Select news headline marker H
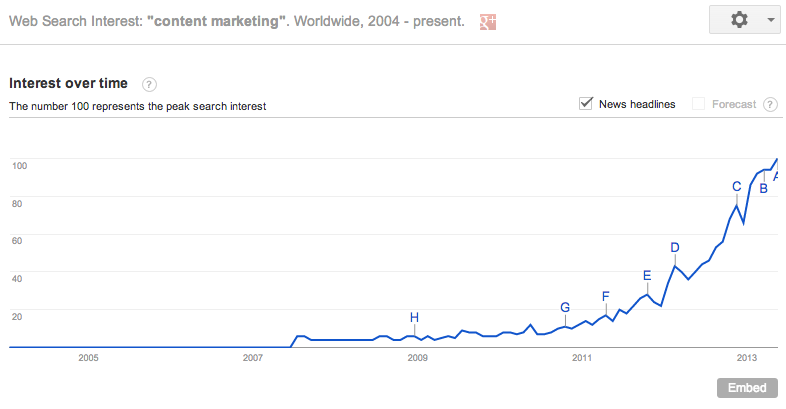Screen dimensions: 786x409 pyautogui.click(x=414, y=317)
